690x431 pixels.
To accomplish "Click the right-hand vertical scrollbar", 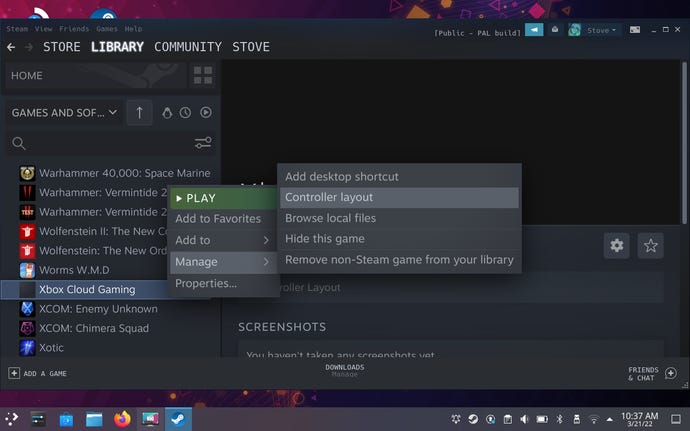I will click(x=684, y=142).
